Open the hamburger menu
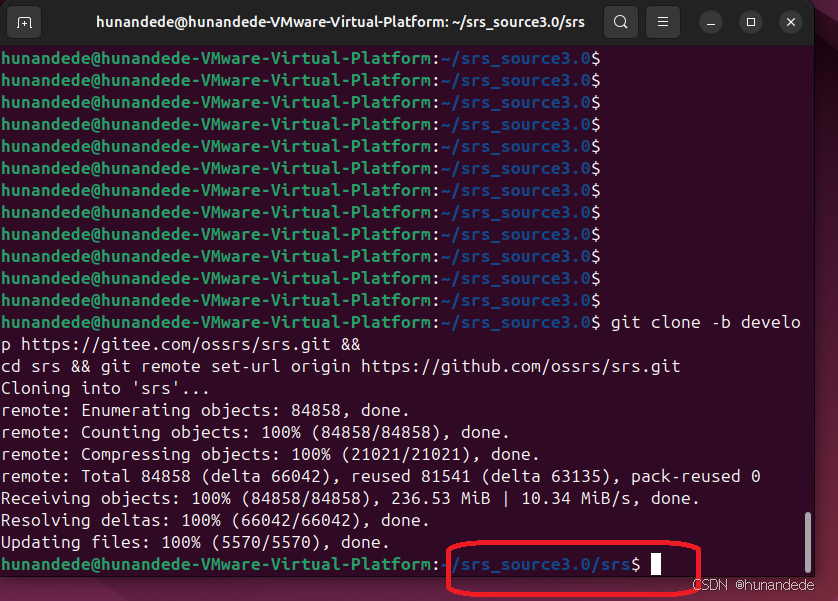The height and width of the screenshot is (601, 838). [663, 22]
